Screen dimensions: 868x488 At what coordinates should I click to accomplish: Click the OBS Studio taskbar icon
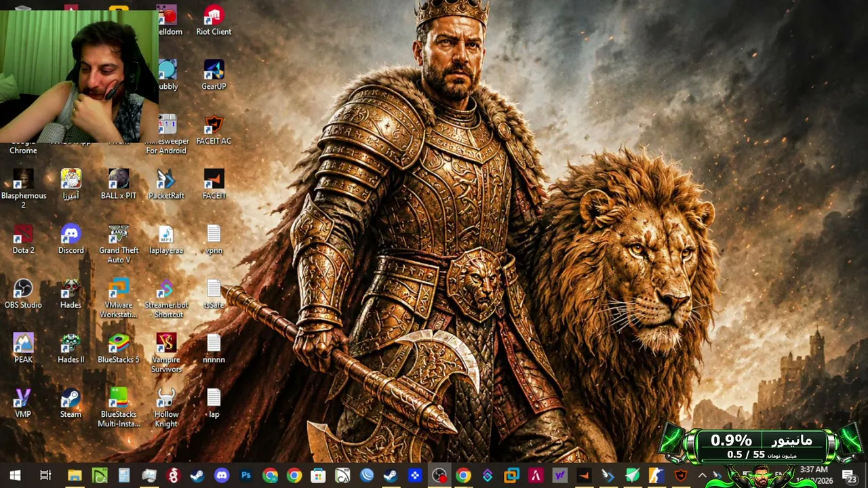coord(439,476)
